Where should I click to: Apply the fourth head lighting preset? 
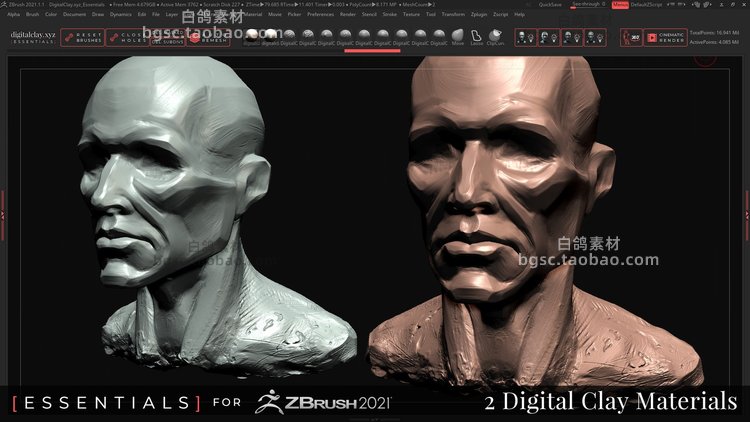point(595,38)
